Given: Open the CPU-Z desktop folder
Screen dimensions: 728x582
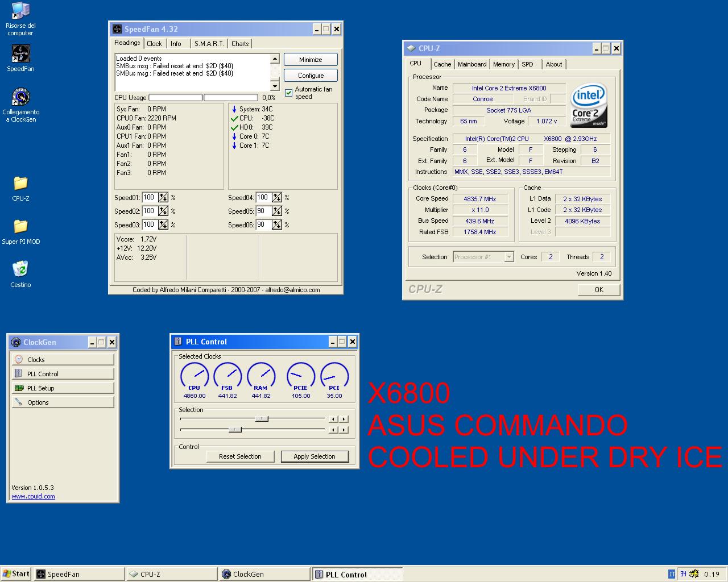Looking at the screenshot, I should coord(20,189).
